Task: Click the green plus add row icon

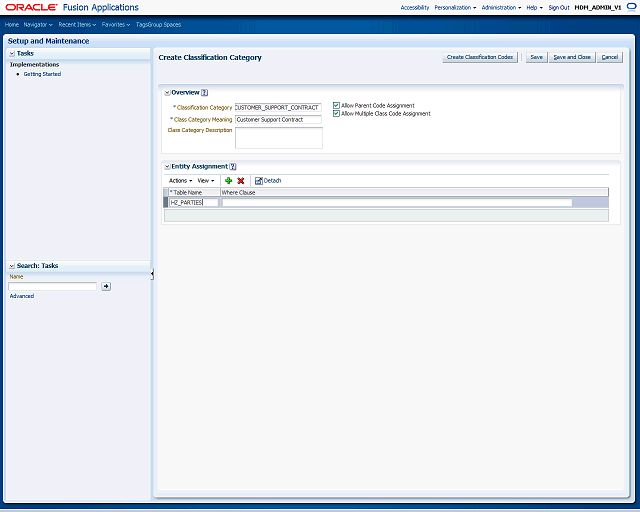Action: tap(229, 180)
